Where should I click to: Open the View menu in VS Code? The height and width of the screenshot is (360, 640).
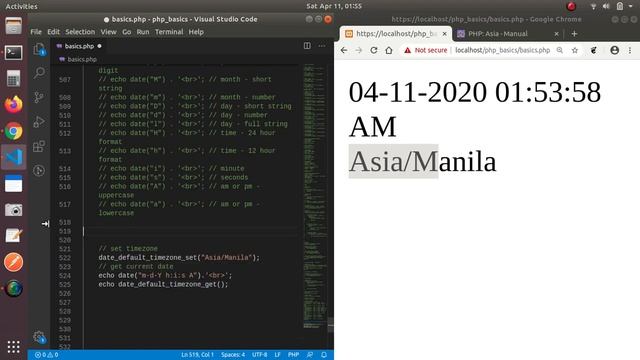[109, 32]
